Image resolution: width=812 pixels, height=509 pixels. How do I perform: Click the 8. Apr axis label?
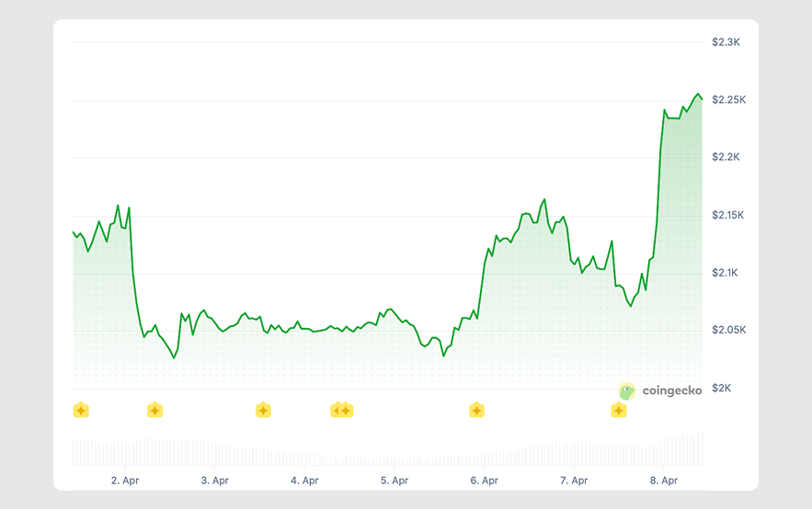[x=664, y=480]
